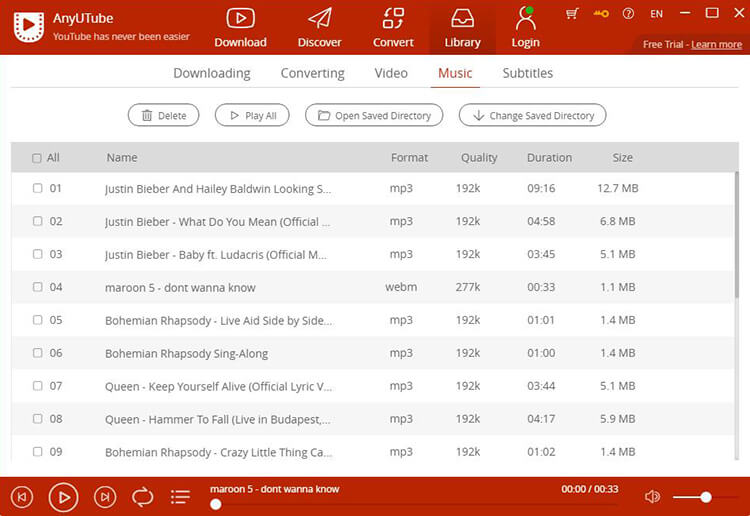
Task: Select the Music tab
Action: 455,73
